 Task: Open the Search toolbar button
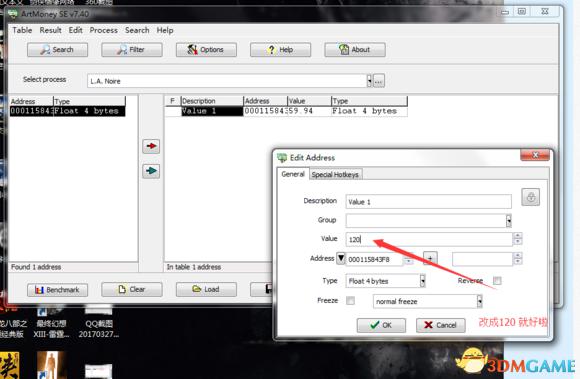57,50
